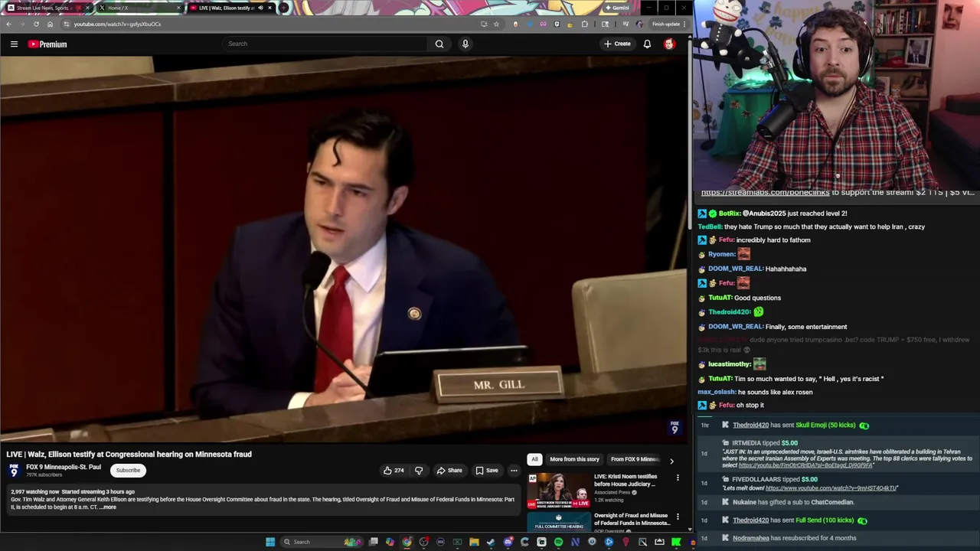Viewport: 980px width, 551px height.
Task: Open Spotify from the taskbar
Action: pos(558,542)
